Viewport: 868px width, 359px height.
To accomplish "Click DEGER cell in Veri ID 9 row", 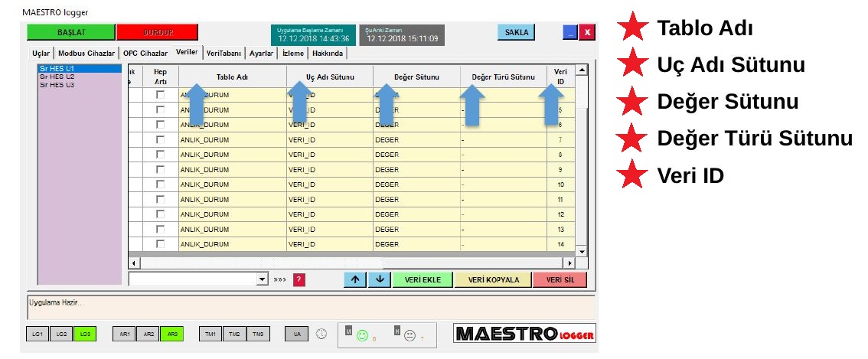I will (417, 169).
